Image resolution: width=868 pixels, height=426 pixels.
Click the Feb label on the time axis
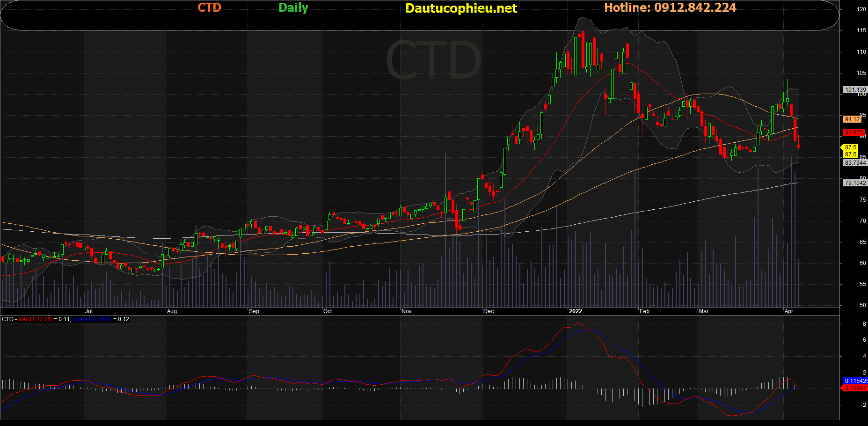pos(644,311)
